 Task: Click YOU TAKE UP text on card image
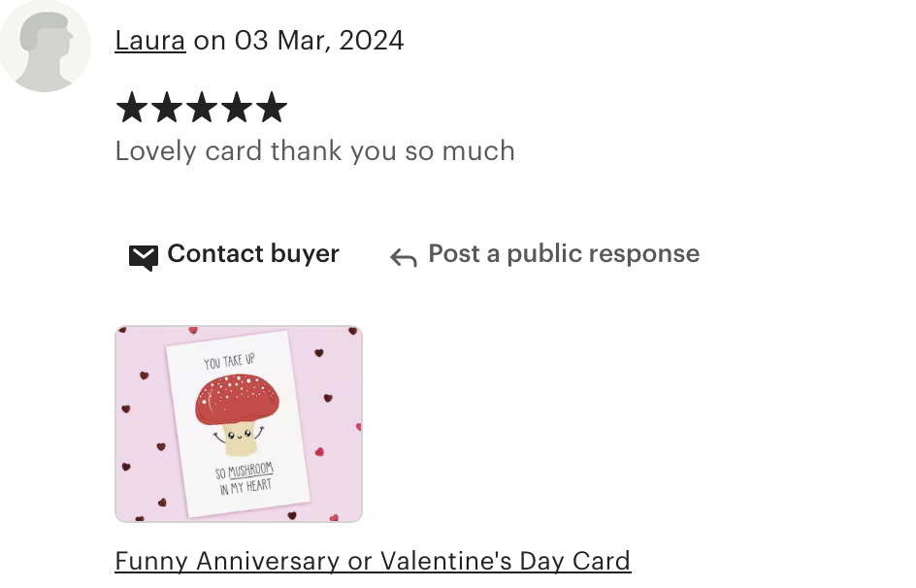pos(230,362)
